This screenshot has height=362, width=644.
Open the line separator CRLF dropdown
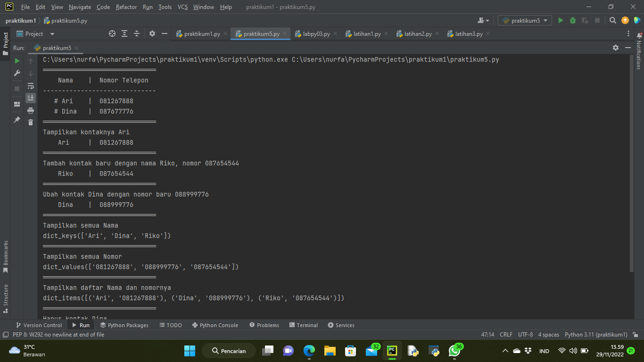coord(505,334)
